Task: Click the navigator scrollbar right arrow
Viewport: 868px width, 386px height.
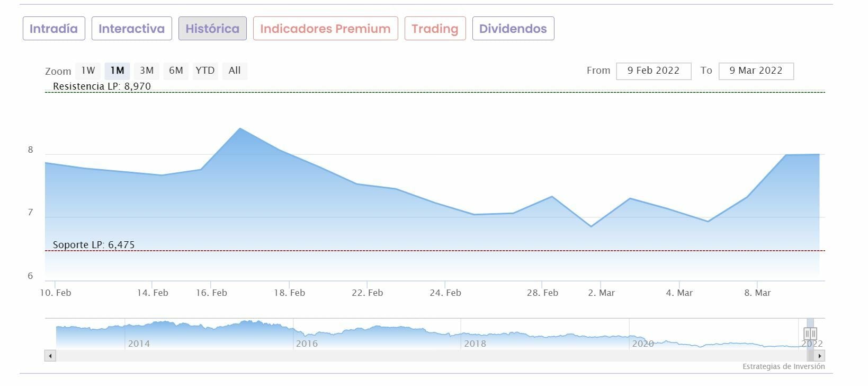Action: tap(820, 356)
